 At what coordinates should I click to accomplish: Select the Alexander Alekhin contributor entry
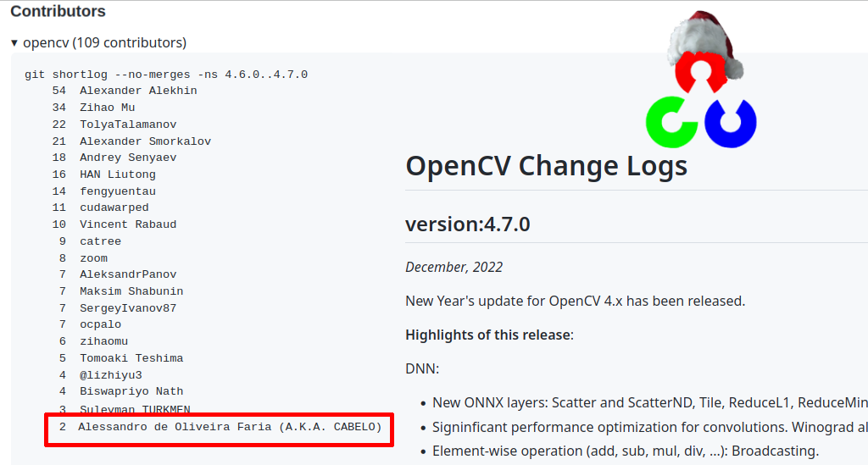click(138, 91)
